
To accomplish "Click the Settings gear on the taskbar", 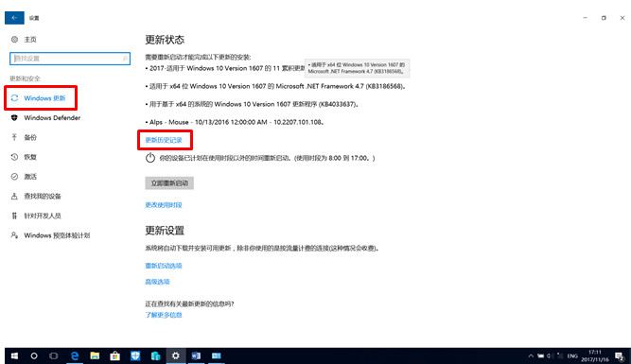I will (x=176, y=355).
